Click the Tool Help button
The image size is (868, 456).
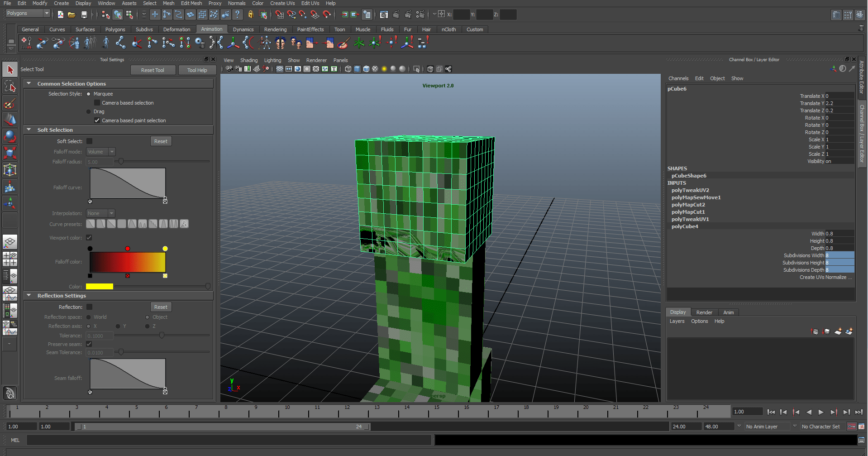tap(197, 70)
